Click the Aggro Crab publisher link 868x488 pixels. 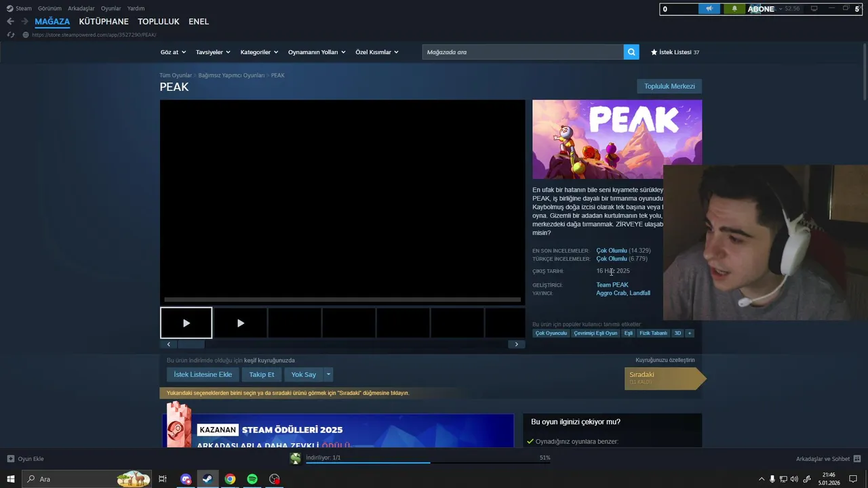coord(611,293)
